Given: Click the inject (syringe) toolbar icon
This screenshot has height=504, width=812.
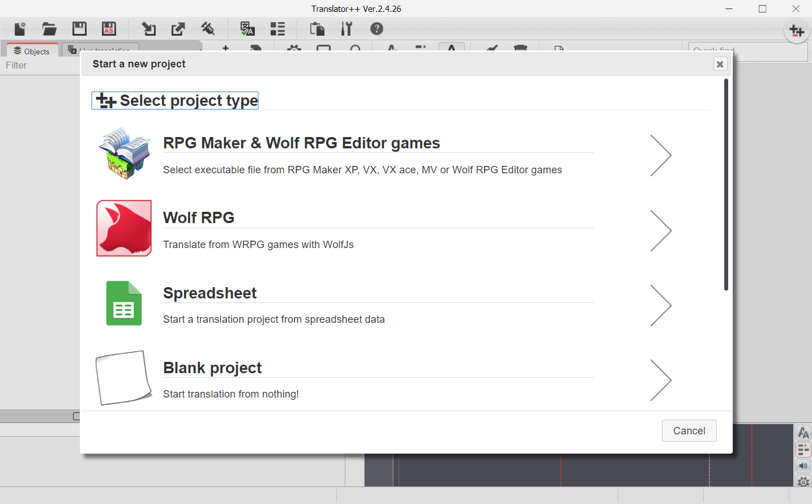Looking at the screenshot, I should pyautogui.click(x=207, y=28).
